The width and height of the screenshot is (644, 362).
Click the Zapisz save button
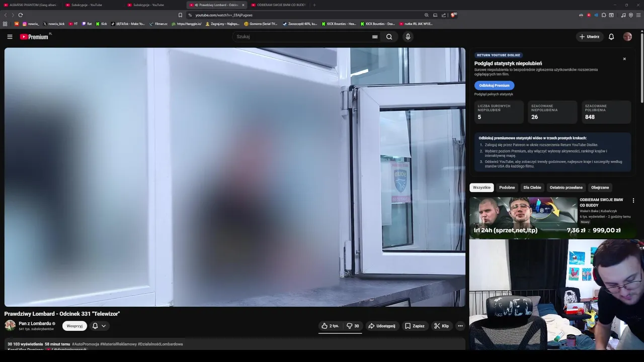pyautogui.click(x=415, y=326)
